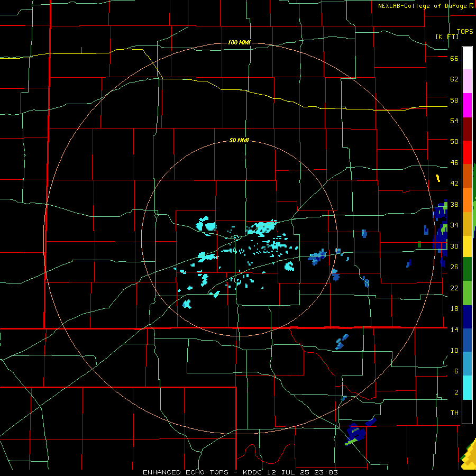Click the "10" legend value
This screenshot has width=476, height=476.
click(454, 350)
